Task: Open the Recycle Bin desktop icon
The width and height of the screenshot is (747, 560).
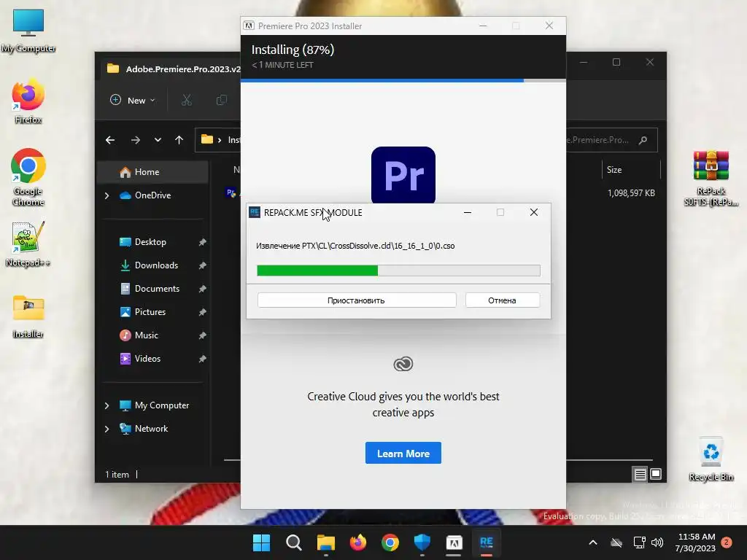Action: pos(711,459)
